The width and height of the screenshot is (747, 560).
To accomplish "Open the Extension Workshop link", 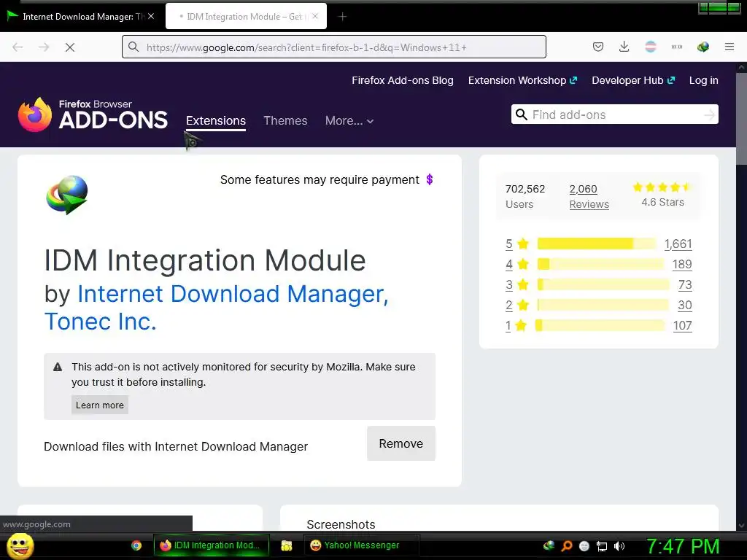I will (x=522, y=80).
